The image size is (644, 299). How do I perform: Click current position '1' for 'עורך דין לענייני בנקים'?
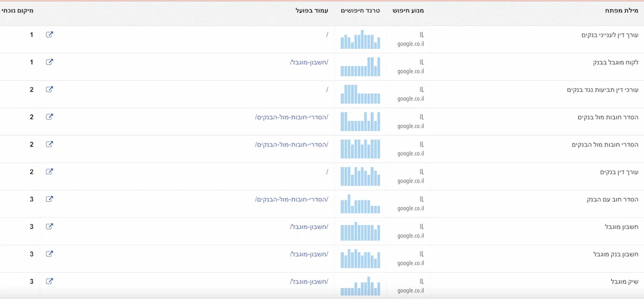coord(31,35)
